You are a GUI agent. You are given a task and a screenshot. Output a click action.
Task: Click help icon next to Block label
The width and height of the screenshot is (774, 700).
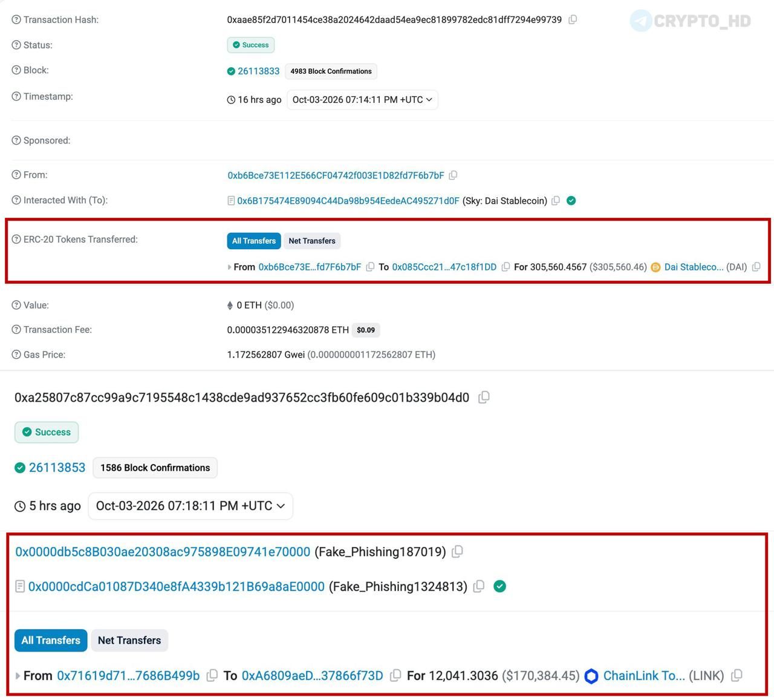(16, 70)
